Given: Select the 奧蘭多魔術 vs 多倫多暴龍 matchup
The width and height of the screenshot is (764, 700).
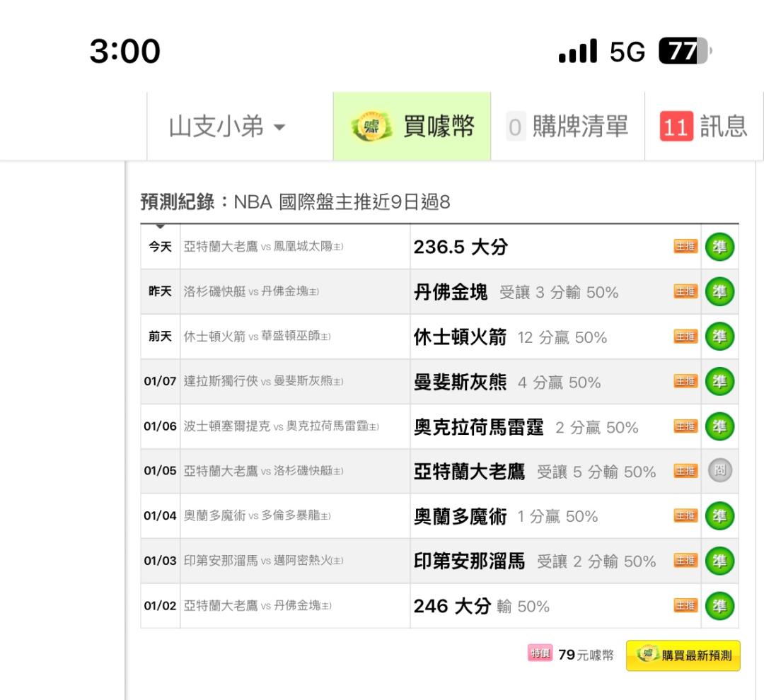Looking at the screenshot, I should [257, 516].
